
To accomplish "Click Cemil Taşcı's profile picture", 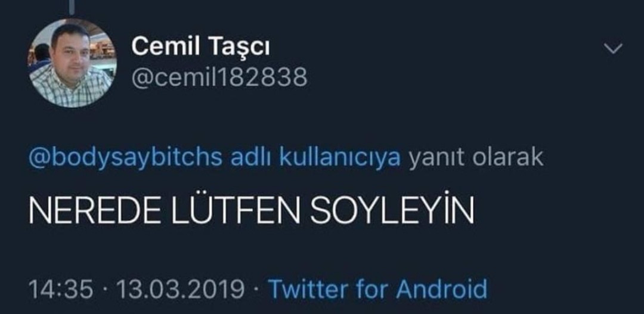I will tap(72, 63).
